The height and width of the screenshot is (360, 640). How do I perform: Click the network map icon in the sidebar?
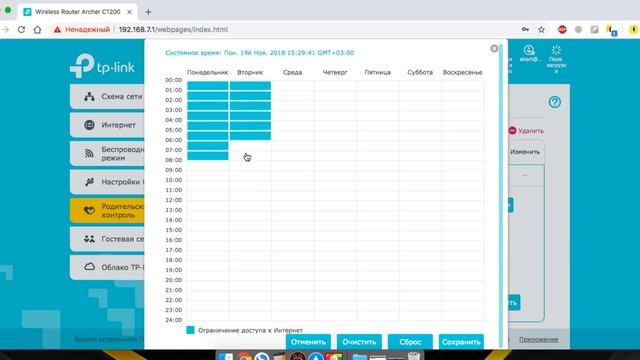click(89, 97)
